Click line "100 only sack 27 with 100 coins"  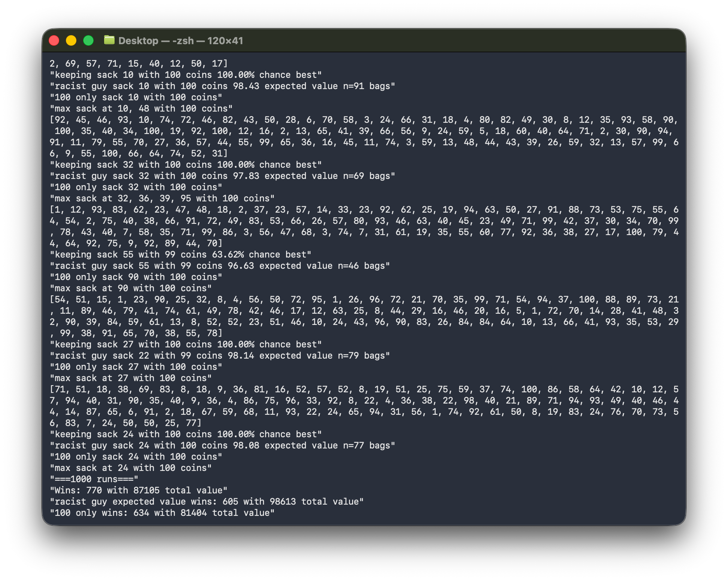coord(136,367)
